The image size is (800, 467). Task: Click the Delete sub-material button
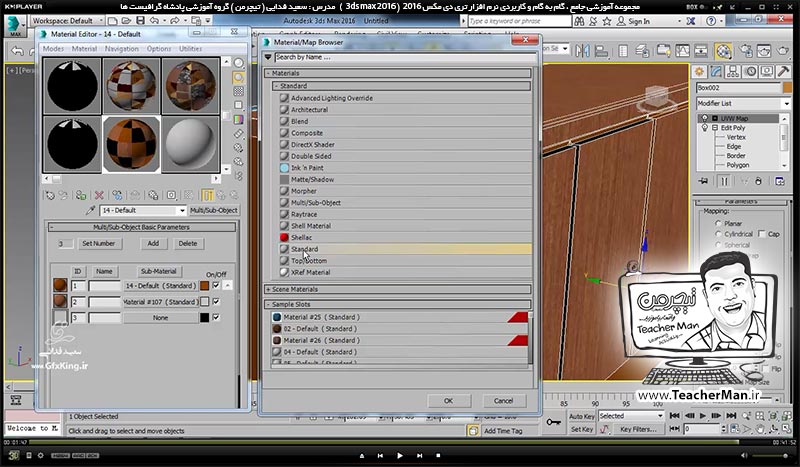click(187, 243)
